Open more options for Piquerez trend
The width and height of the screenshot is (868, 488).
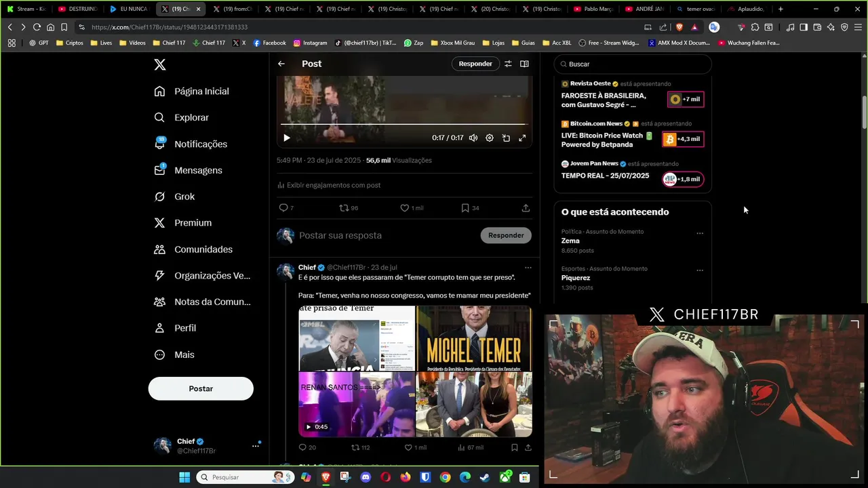pos(700,270)
